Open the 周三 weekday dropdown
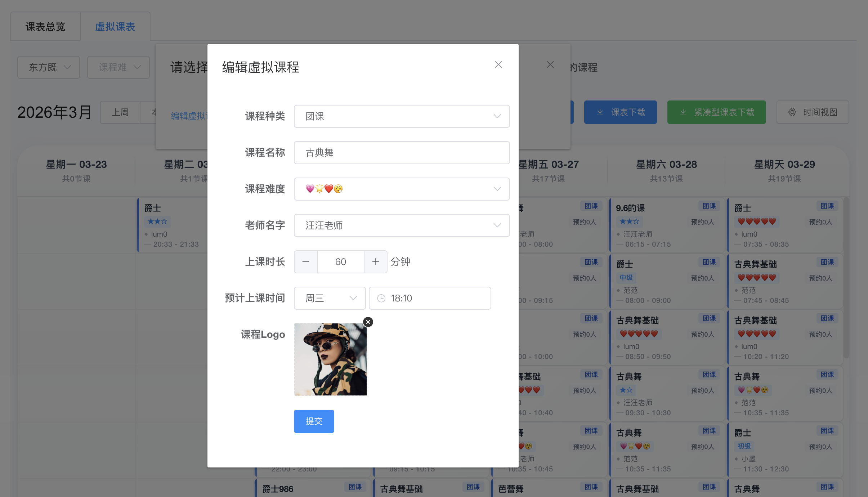 [x=330, y=298]
